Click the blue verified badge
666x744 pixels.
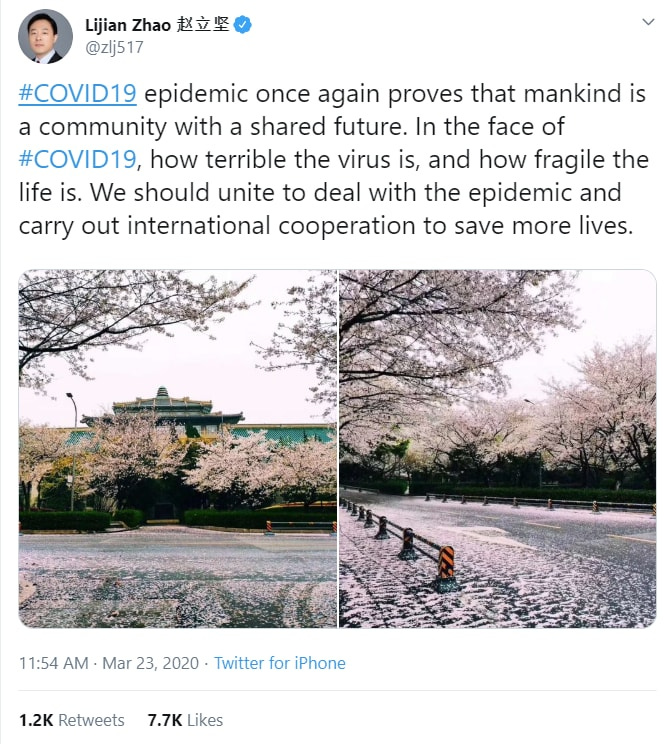(x=243, y=25)
